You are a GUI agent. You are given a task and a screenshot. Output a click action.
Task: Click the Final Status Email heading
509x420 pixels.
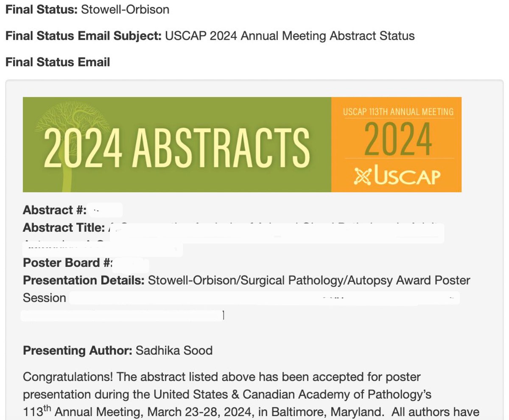point(58,62)
